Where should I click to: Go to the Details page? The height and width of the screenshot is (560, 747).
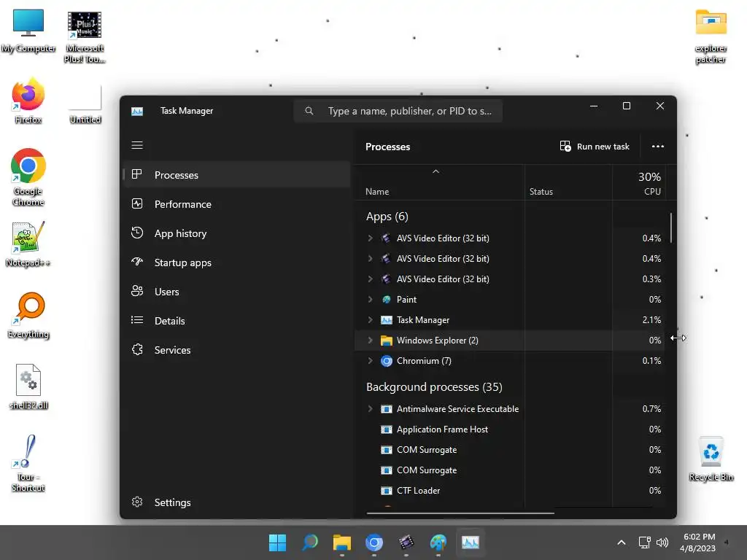pos(237,321)
